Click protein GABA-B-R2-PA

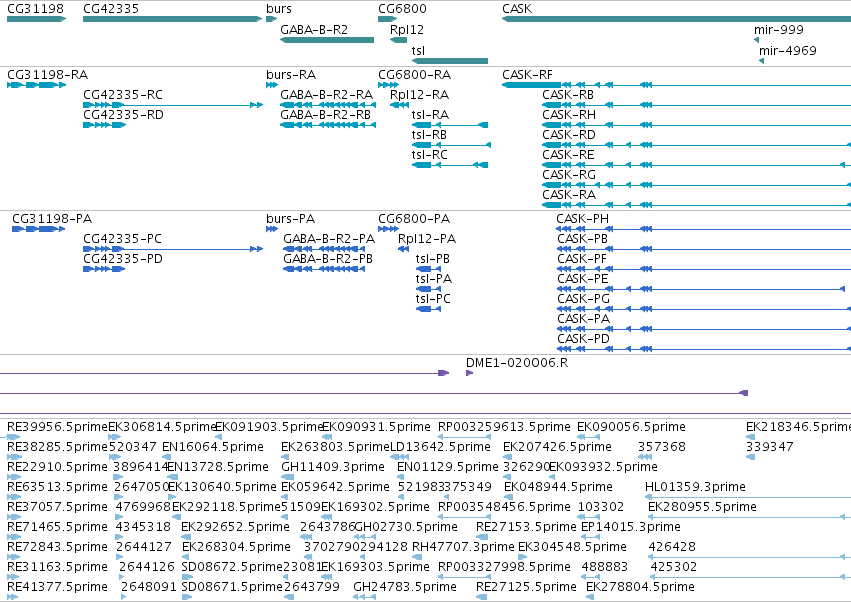329,239
